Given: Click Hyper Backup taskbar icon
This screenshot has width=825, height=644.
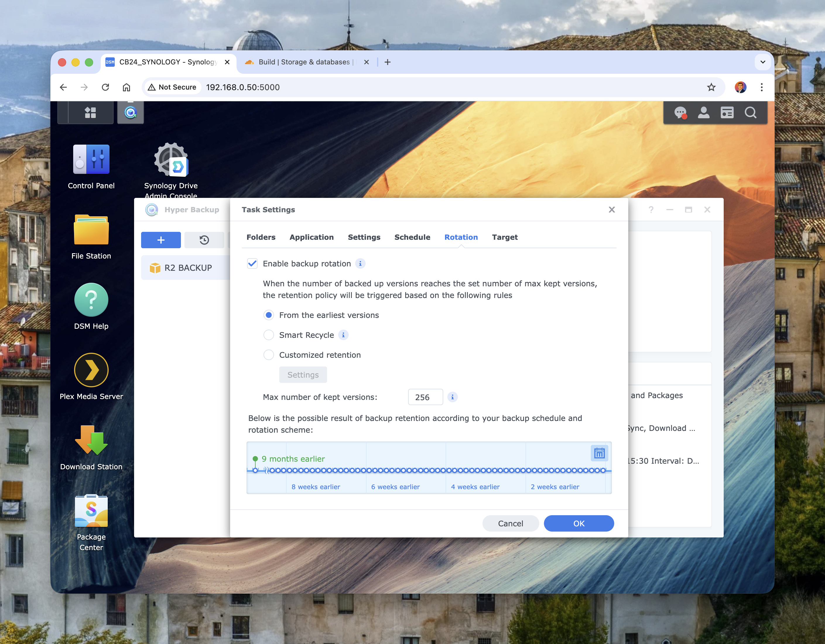Looking at the screenshot, I should 130,113.
